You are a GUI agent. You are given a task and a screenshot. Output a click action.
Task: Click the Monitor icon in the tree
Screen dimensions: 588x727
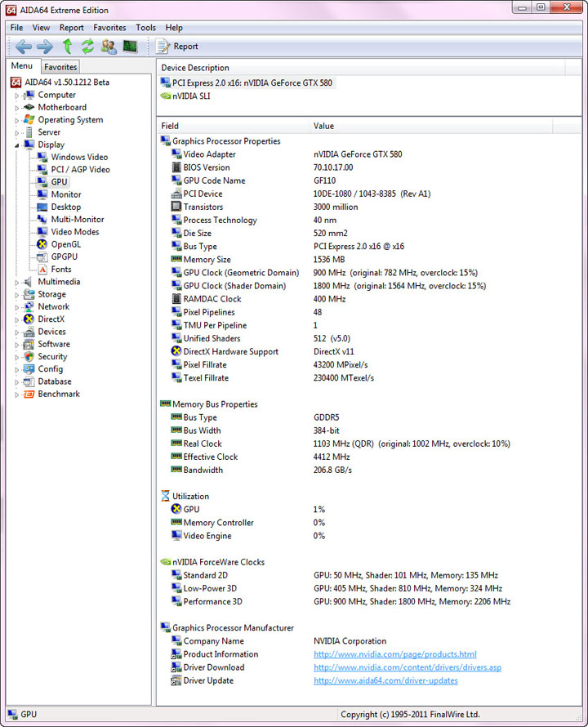coord(42,194)
